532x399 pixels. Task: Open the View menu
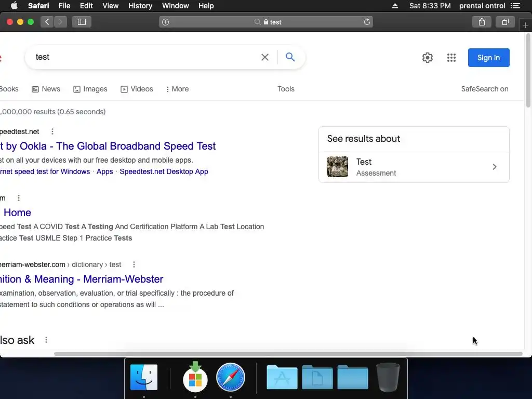click(x=111, y=6)
